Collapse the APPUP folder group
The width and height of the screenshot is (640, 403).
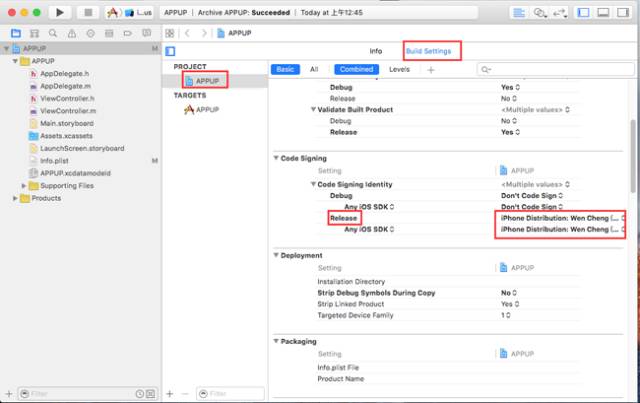[x=15, y=61]
